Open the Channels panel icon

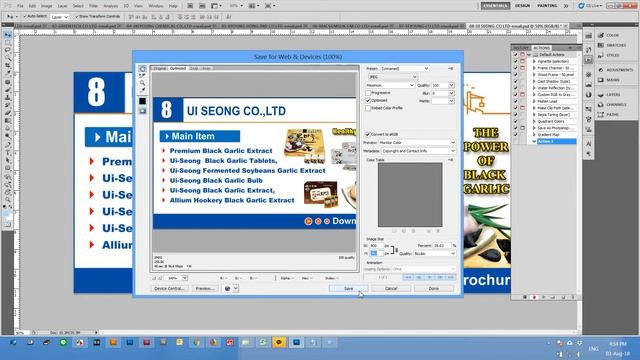[x=600, y=105]
